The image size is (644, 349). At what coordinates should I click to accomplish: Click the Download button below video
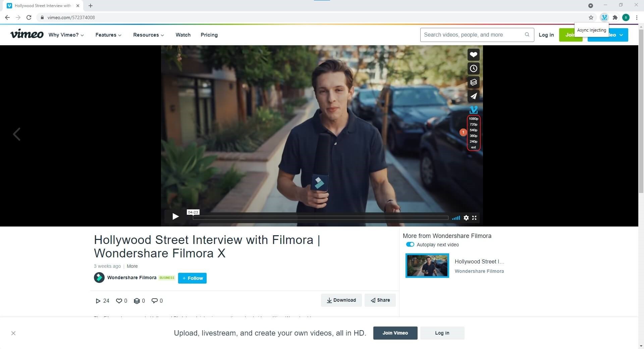341,300
